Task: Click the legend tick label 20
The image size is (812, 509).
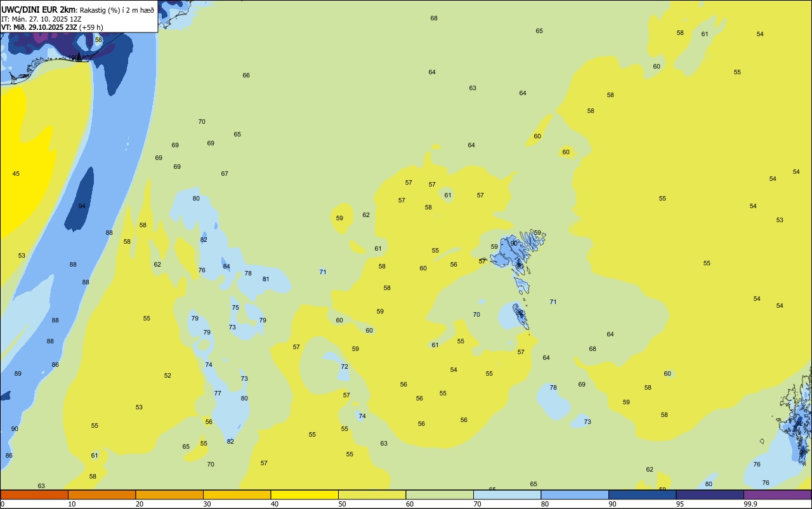Action: tap(139, 504)
